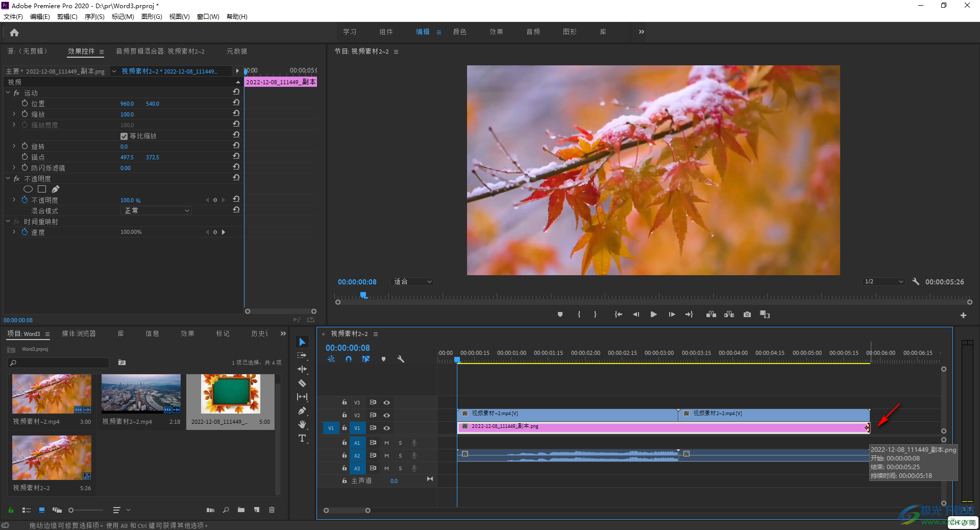The image size is (980, 530).
Task: Click the opacity rectangle mask icon
Action: [42, 189]
